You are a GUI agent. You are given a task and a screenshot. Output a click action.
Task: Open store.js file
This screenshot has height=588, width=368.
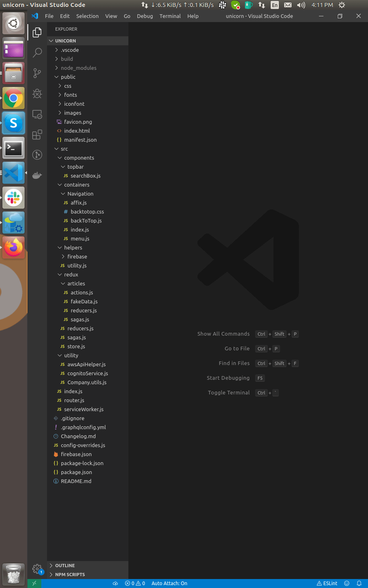pyautogui.click(x=88, y=346)
